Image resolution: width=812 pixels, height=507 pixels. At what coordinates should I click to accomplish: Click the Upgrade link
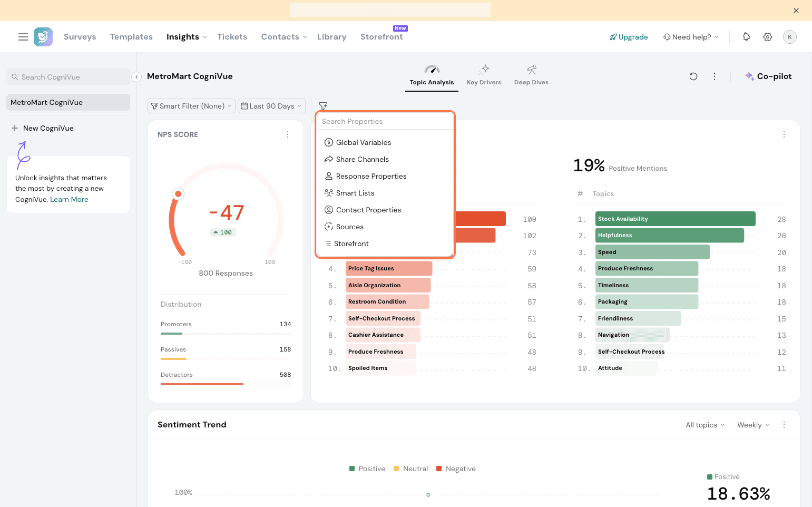pyautogui.click(x=629, y=37)
